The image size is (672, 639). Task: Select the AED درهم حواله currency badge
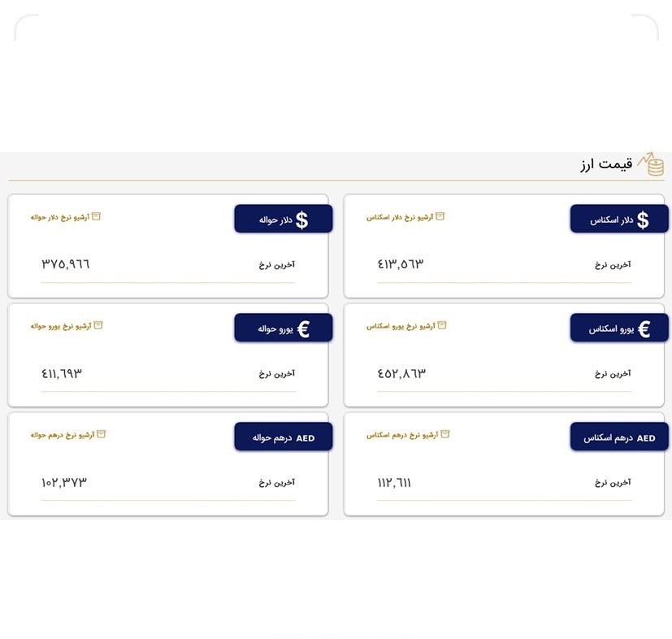pyautogui.click(x=283, y=436)
